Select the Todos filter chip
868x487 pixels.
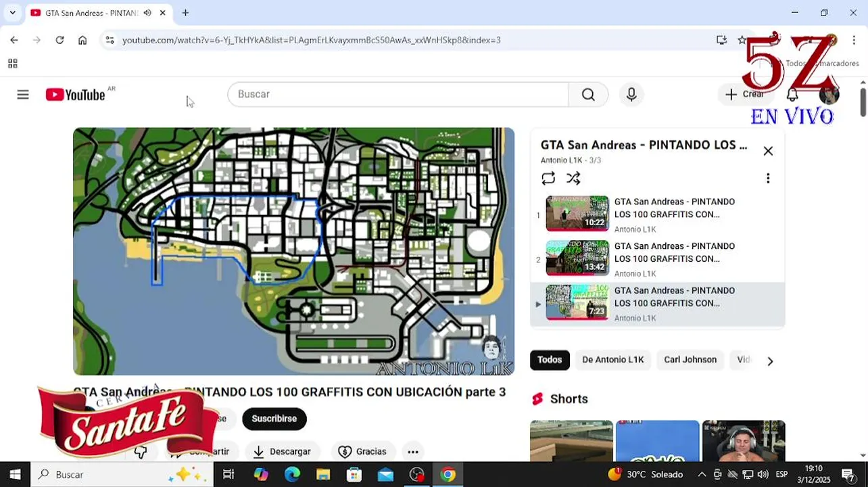(x=550, y=360)
